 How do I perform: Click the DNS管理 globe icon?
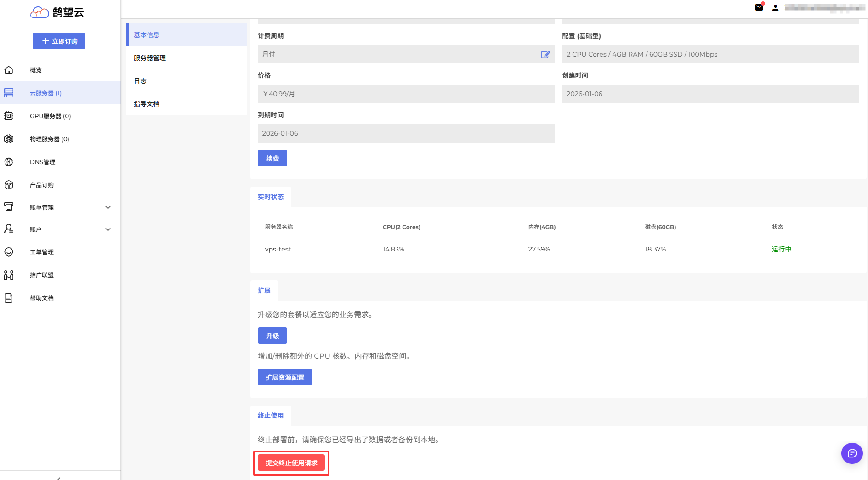[x=9, y=162]
